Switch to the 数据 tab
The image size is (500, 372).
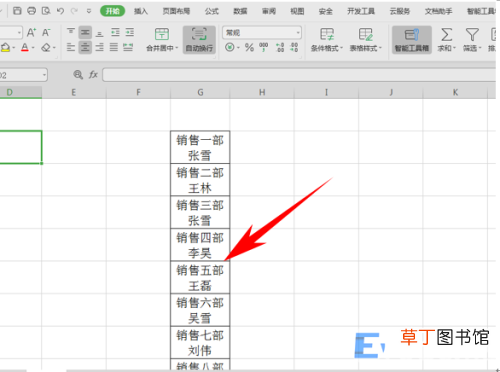click(240, 11)
